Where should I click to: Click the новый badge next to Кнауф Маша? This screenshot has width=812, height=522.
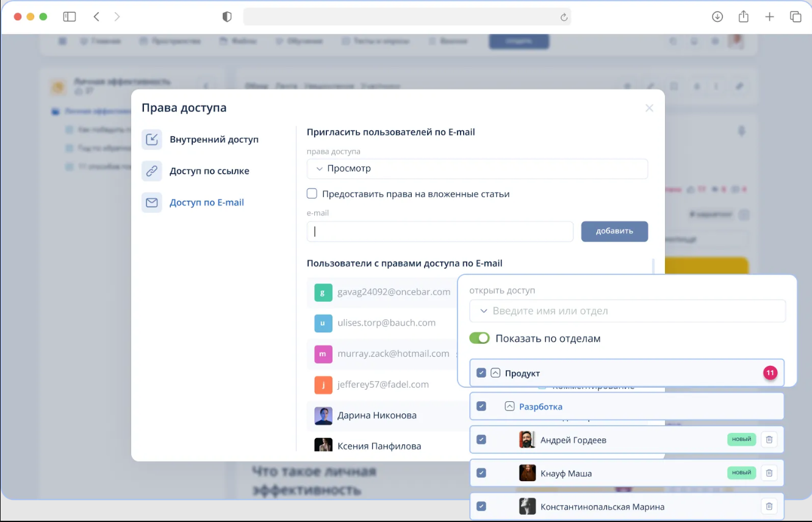pos(741,473)
